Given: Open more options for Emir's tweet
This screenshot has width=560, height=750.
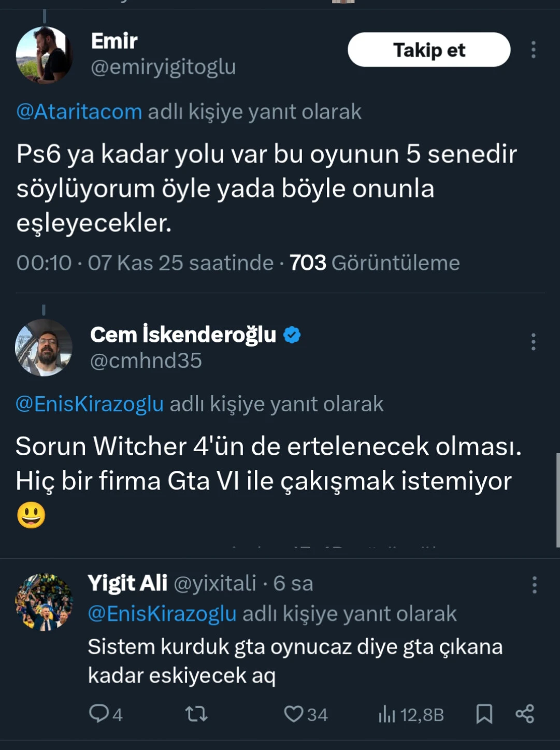Looking at the screenshot, I should point(533,50).
